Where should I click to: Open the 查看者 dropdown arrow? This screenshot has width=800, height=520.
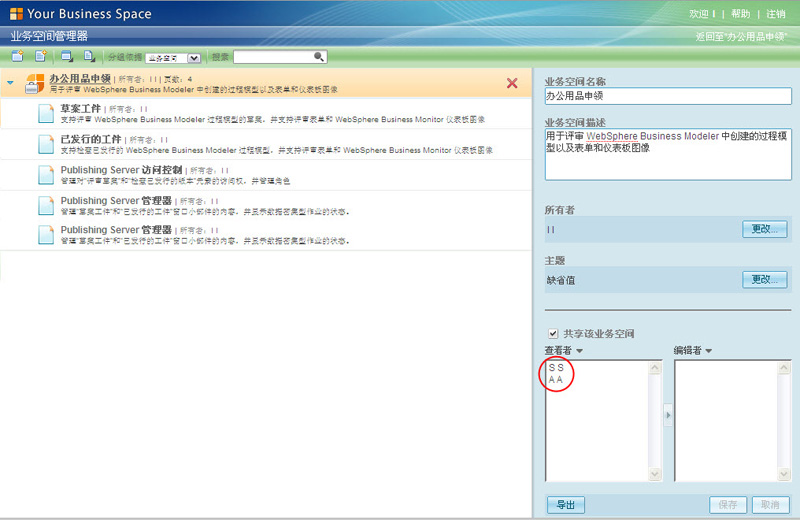point(579,351)
